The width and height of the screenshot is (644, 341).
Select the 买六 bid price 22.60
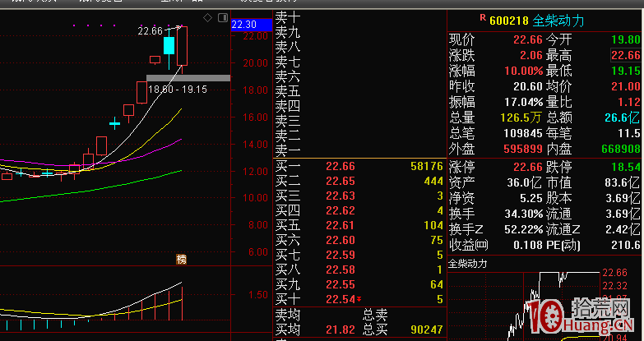[341, 240]
